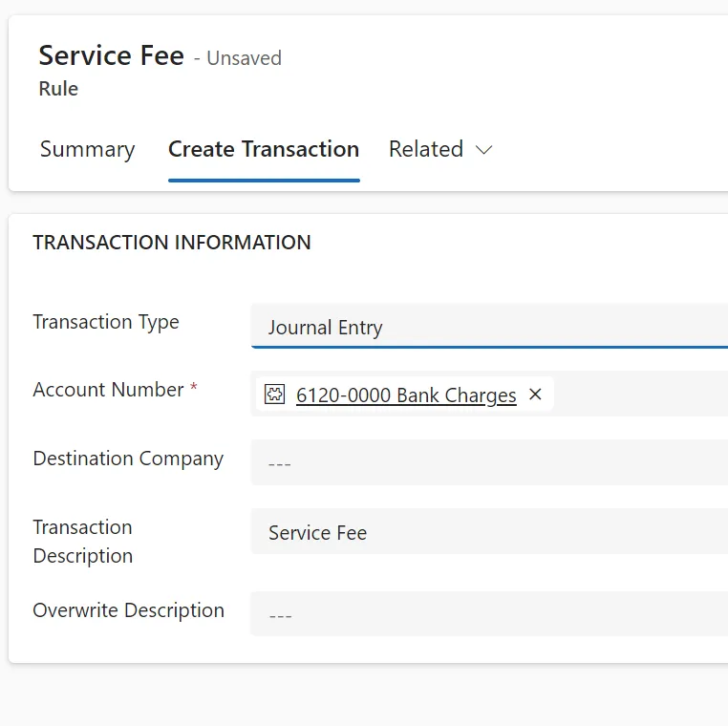728x726 pixels.
Task: Remove the 6120-0000 Bank Charges selection
Action: point(535,395)
